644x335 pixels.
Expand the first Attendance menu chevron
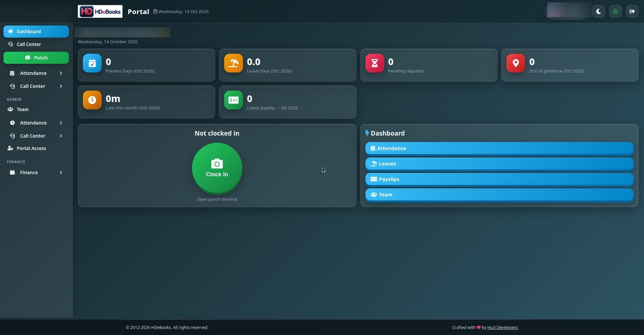61,73
